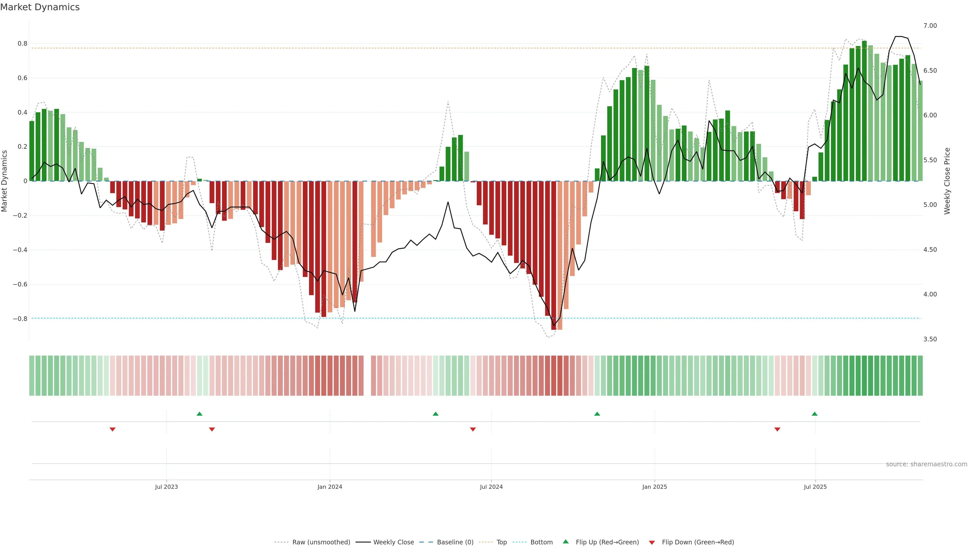
Task: Click the second red flip-down triangle from the left
Action: point(212,429)
